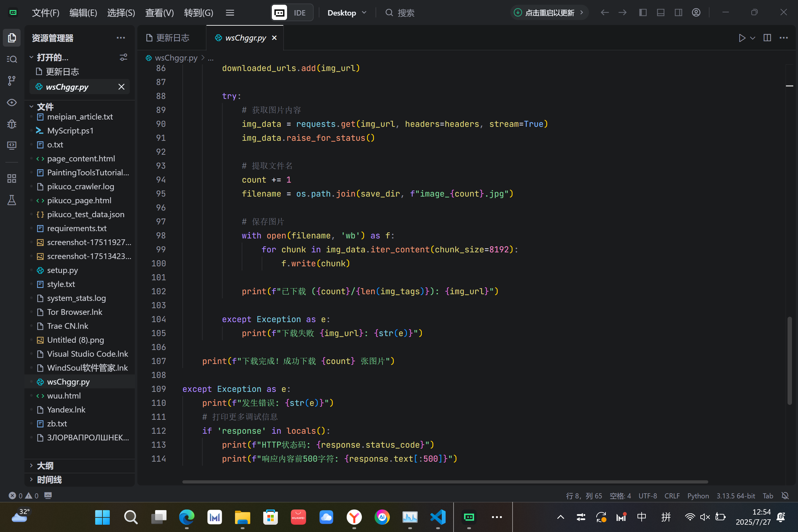Viewport: 798px width, 532px height.
Task: Open Visual Studio Code from taskbar
Action: 438,517
